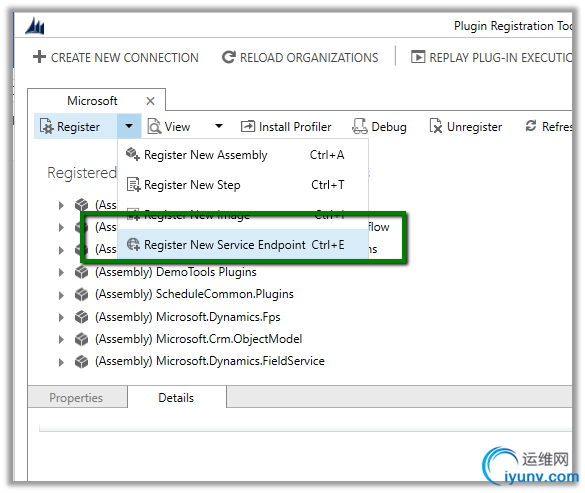Switch to the Details tab
585x493 pixels.
(176, 398)
